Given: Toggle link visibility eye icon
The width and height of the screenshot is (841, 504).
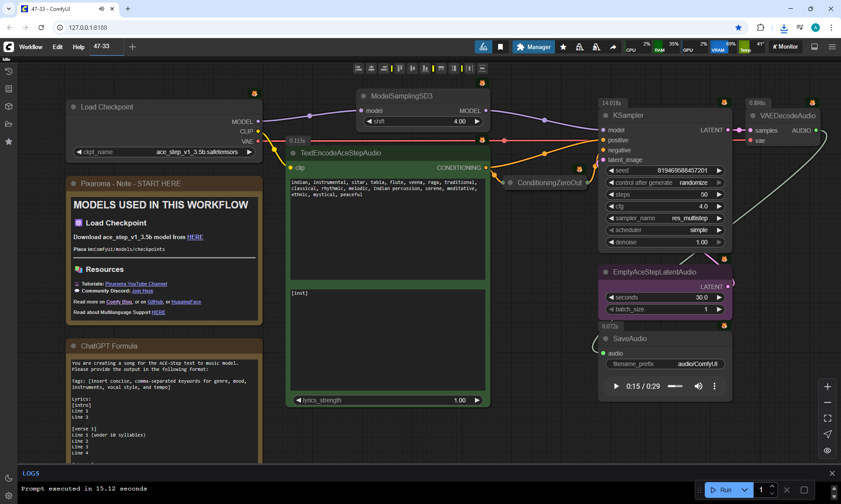Looking at the screenshot, I should click(x=827, y=451).
